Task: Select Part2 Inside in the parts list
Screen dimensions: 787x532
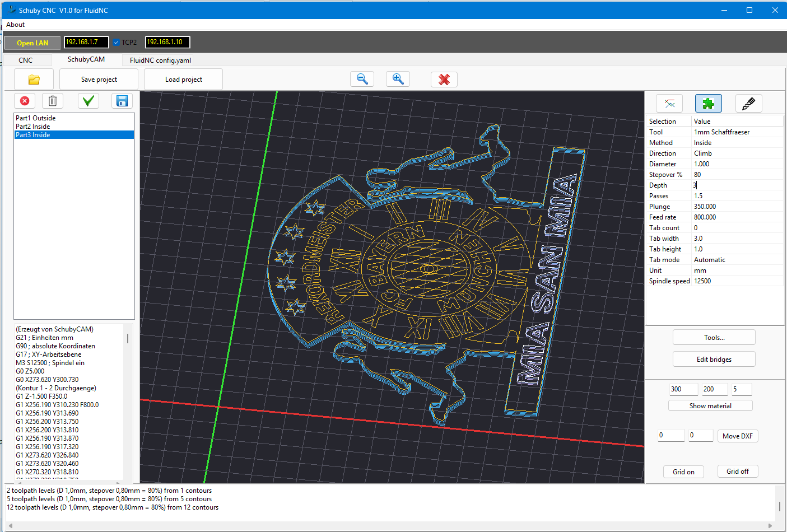Action: [74, 127]
